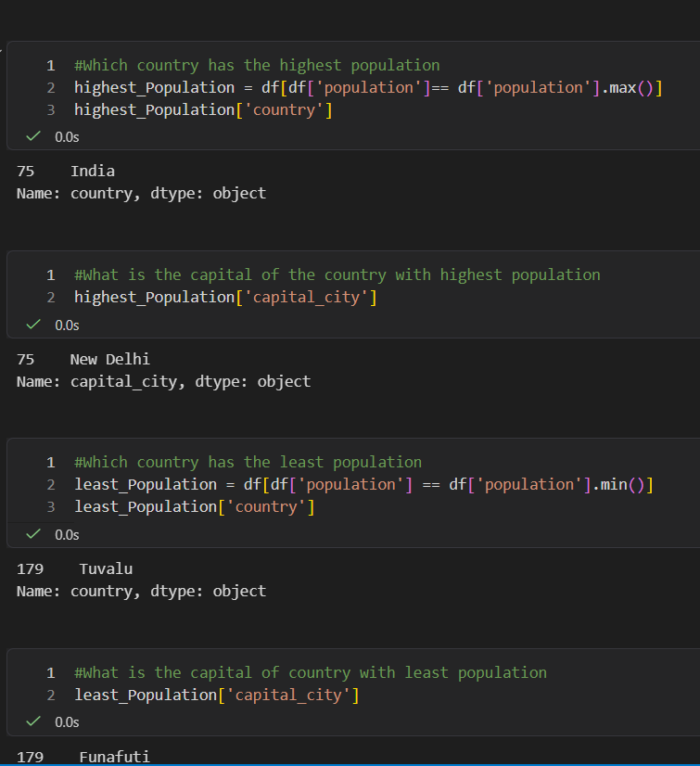This screenshot has height=766, width=700.
Task: Place cursor on df['population'].max() code line
Action: (368, 87)
